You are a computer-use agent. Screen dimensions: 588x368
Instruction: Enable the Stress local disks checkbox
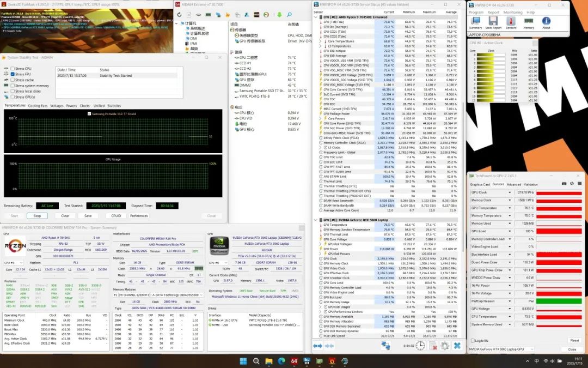click(13, 91)
